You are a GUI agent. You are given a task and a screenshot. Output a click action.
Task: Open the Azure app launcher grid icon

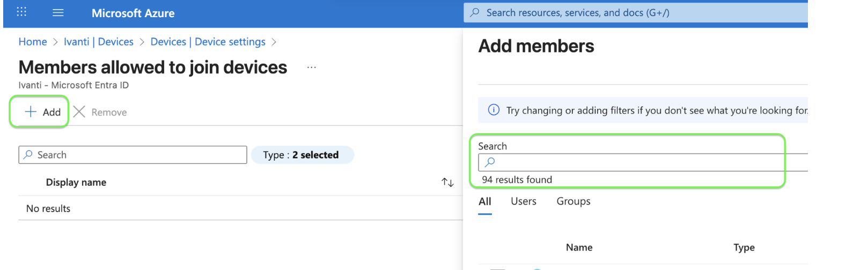click(x=21, y=12)
